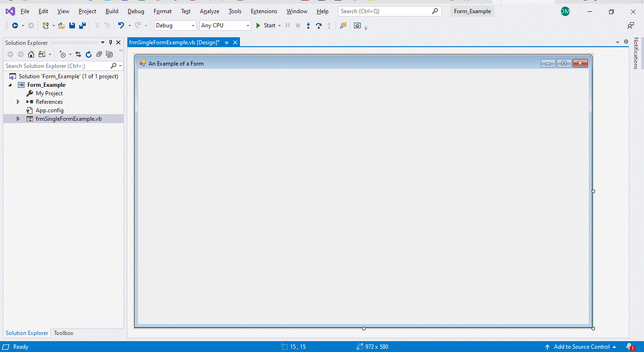The image size is (644, 352).
Task: Open the Any CPU platform dropdown
Action: [225, 25]
